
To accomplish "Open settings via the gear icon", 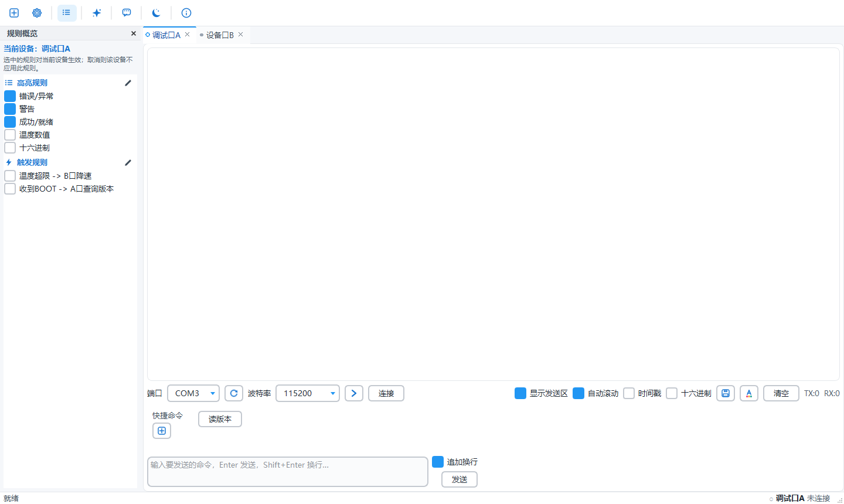I will (x=37, y=13).
